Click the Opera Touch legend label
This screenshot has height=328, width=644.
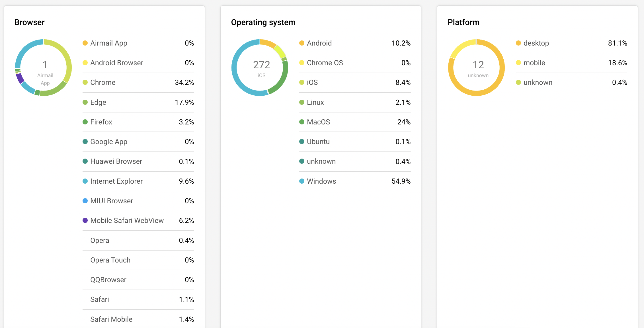(x=110, y=260)
